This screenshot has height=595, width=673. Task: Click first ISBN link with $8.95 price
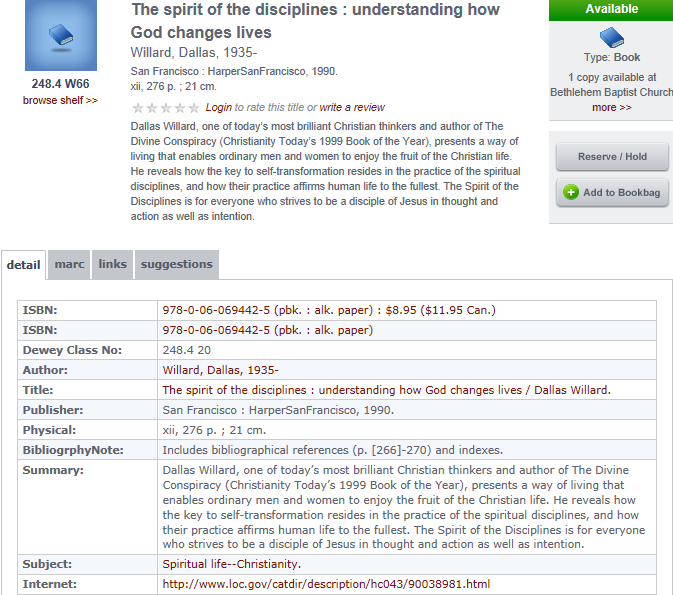[329, 310]
